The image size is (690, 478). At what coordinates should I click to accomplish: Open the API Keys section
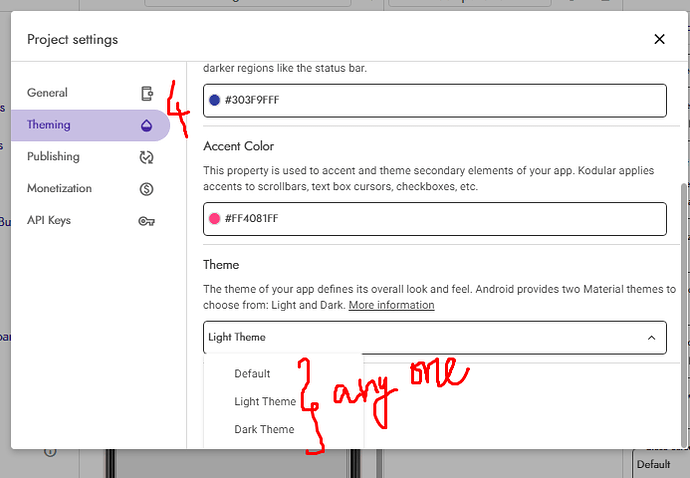tap(90, 221)
